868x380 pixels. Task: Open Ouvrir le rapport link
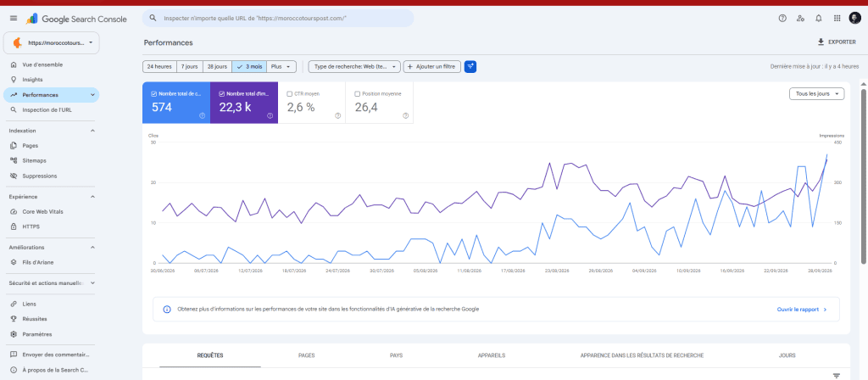[x=802, y=310]
